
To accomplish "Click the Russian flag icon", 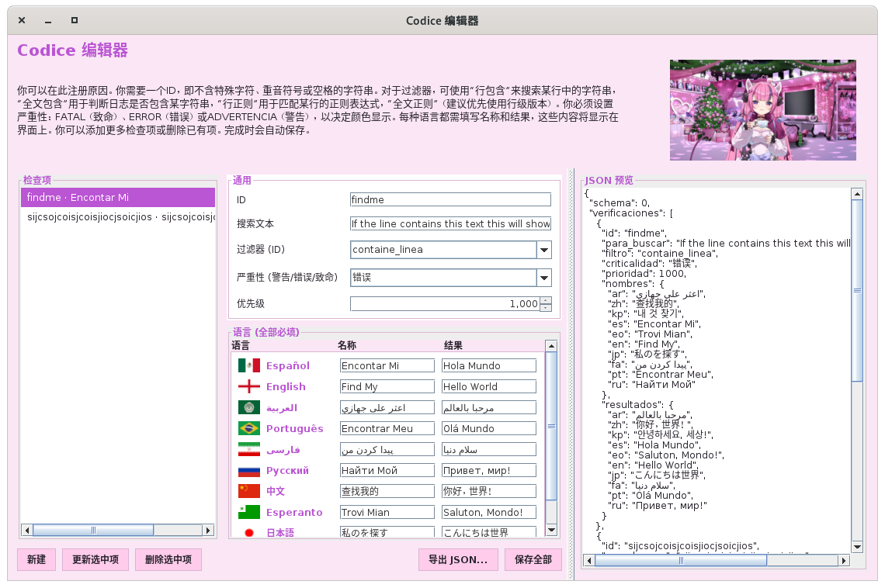I will pos(248,470).
